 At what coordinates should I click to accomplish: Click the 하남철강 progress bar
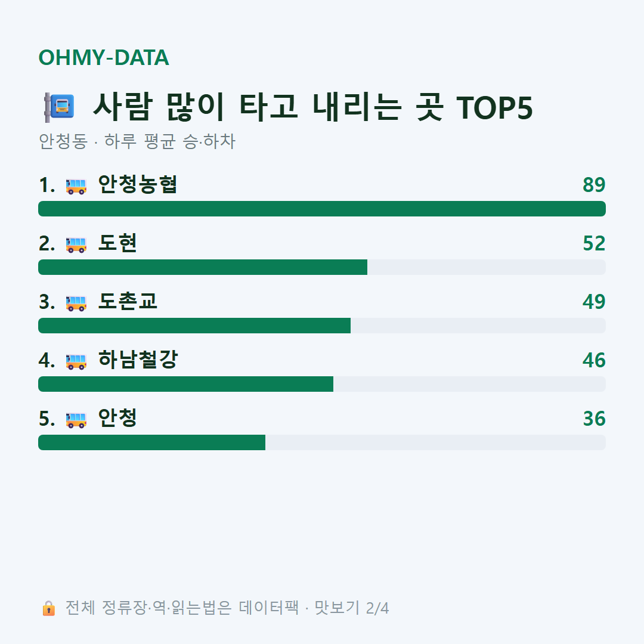coord(322,384)
